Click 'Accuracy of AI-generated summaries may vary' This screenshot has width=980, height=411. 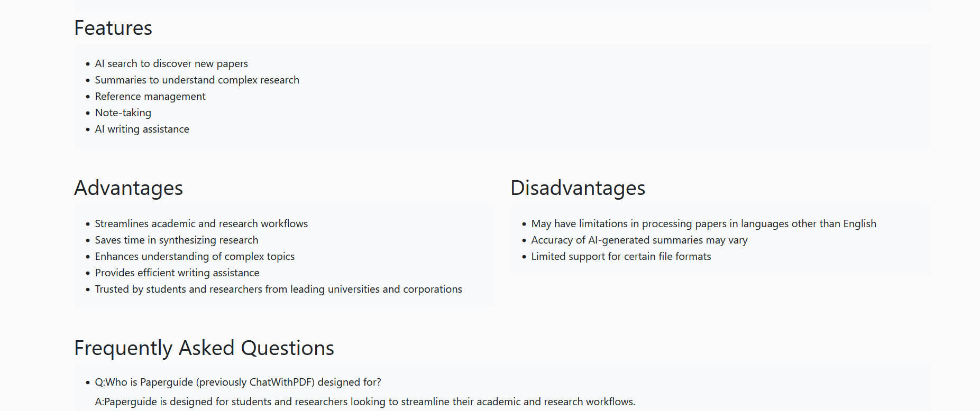click(639, 240)
